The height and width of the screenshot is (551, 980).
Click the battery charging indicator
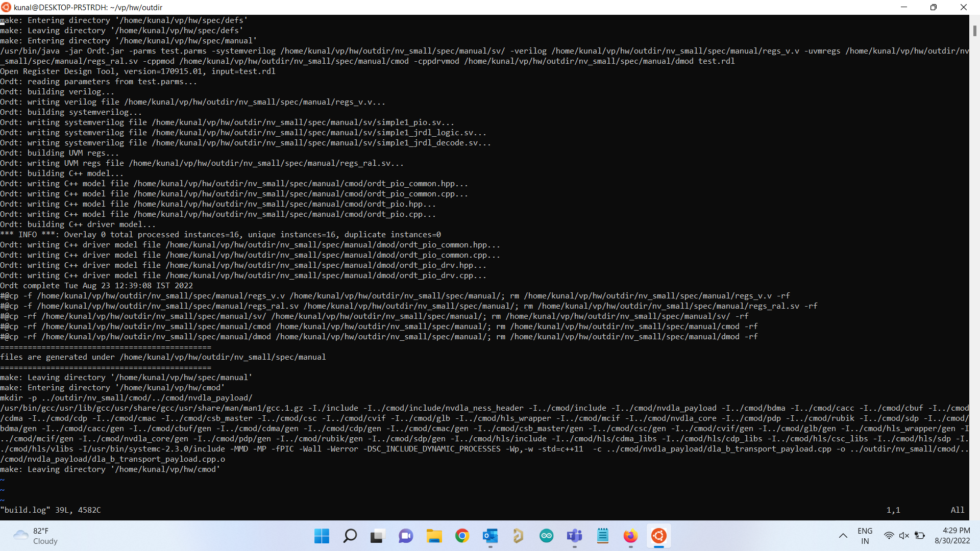[x=921, y=536]
